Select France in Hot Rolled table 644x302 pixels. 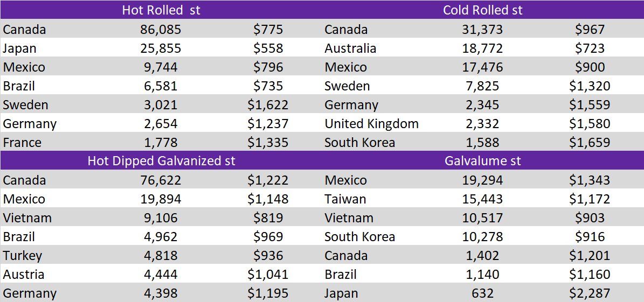coord(22,142)
